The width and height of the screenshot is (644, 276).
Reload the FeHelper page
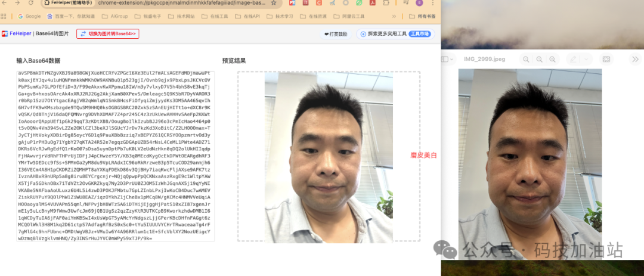click(x=31, y=3)
